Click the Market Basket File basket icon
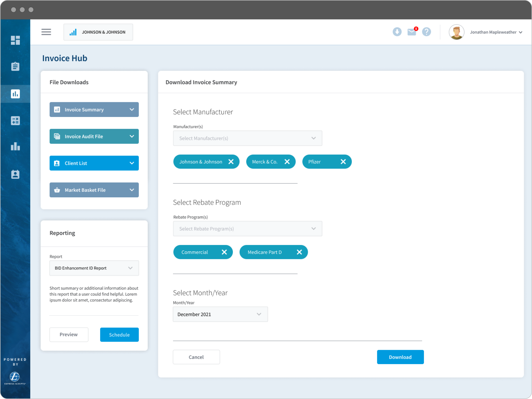Image resolution: width=532 pixels, height=399 pixels. coord(57,190)
